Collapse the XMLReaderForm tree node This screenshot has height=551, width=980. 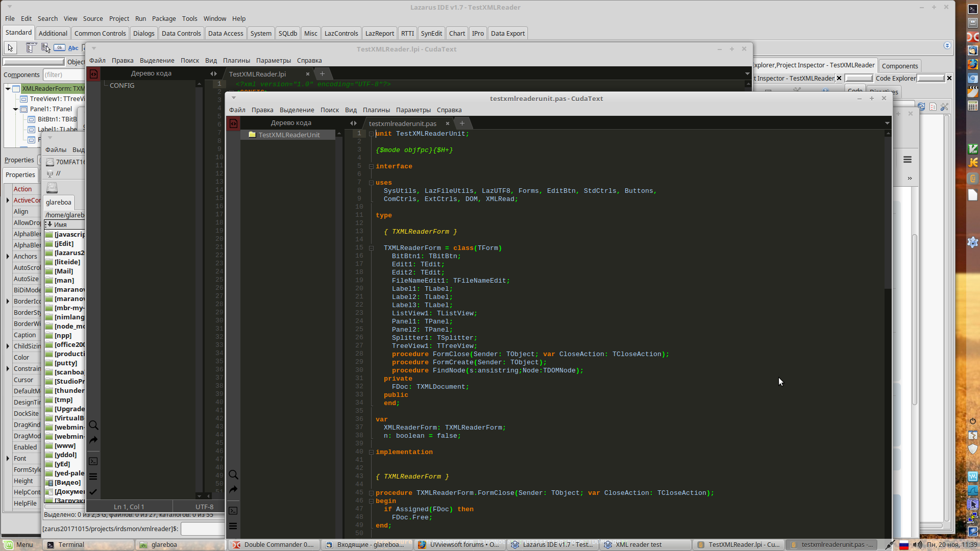pos(8,89)
